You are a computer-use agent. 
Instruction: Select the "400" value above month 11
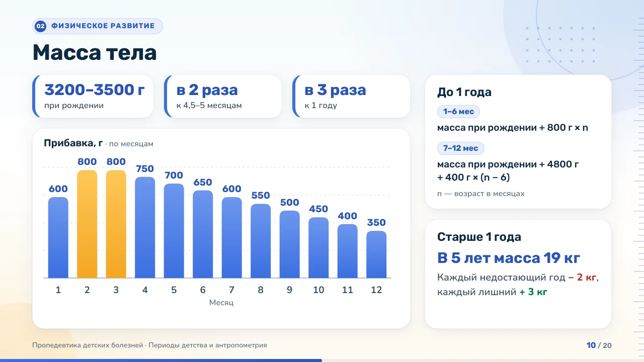348,216
